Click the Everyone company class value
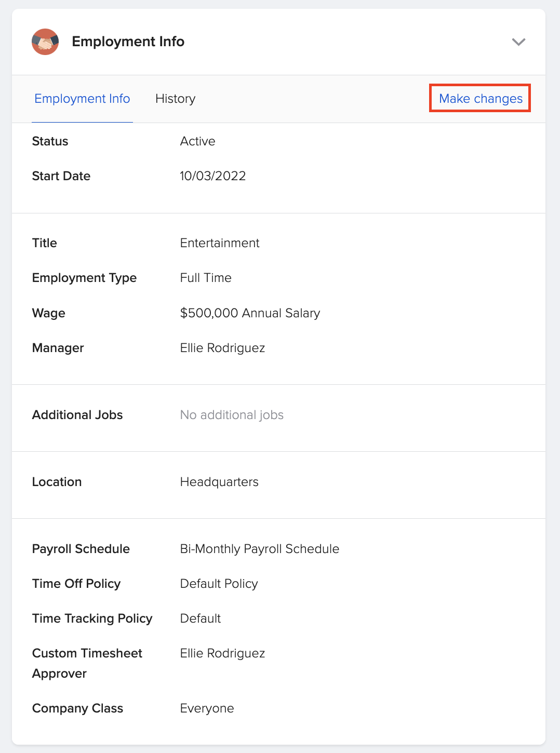This screenshot has width=560, height=753. [206, 708]
